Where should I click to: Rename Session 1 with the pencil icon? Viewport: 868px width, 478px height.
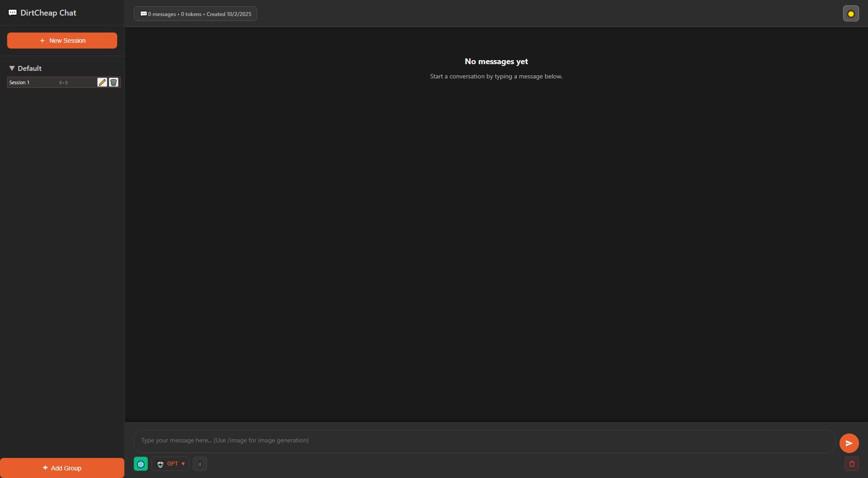[102, 82]
